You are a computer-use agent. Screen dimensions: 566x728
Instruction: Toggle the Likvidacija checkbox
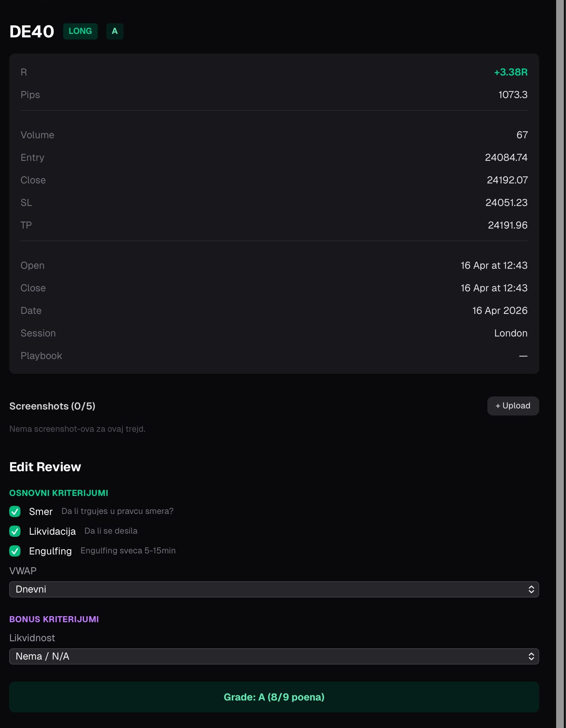[x=15, y=531]
